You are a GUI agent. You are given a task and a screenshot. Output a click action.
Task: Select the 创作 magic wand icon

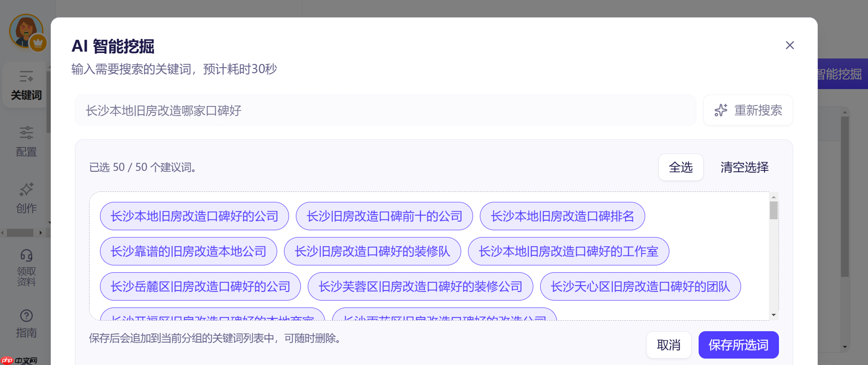point(26,189)
